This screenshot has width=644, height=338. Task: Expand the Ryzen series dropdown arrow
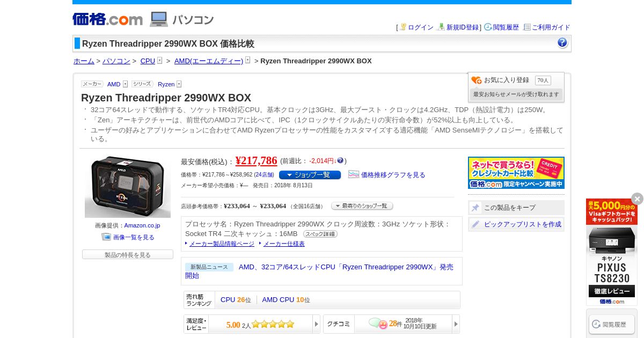179,84
